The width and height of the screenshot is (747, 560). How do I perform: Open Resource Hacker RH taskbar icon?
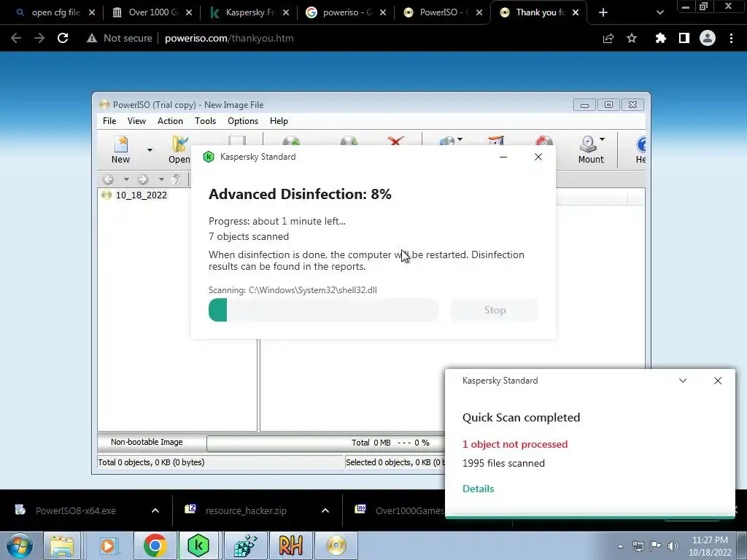pos(290,545)
